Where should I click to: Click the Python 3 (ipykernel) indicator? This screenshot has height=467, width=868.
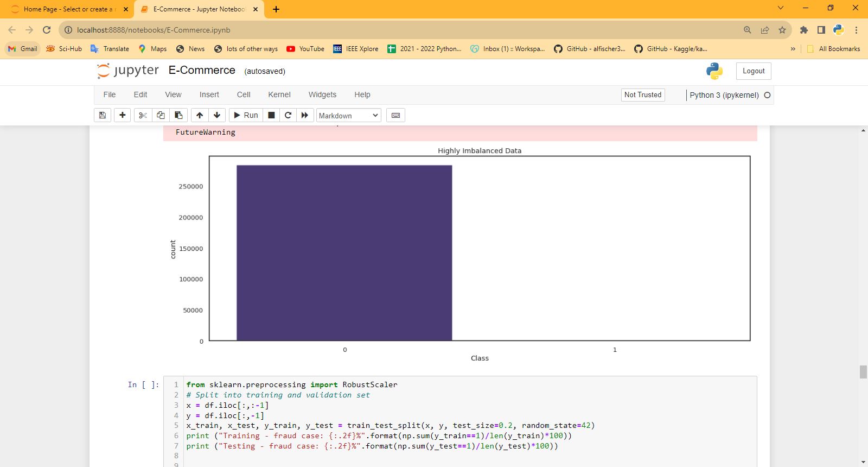pyautogui.click(x=724, y=95)
